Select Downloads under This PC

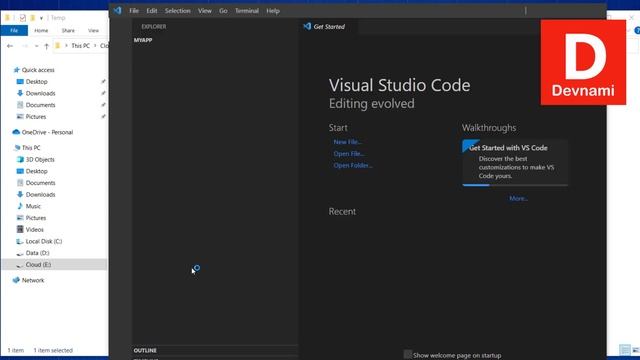pyautogui.click(x=40, y=195)
